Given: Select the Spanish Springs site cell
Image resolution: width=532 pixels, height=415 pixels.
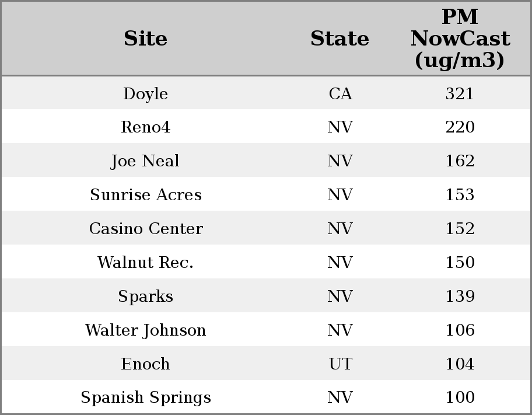Looking at the screenshot, I should pos(145,397).
